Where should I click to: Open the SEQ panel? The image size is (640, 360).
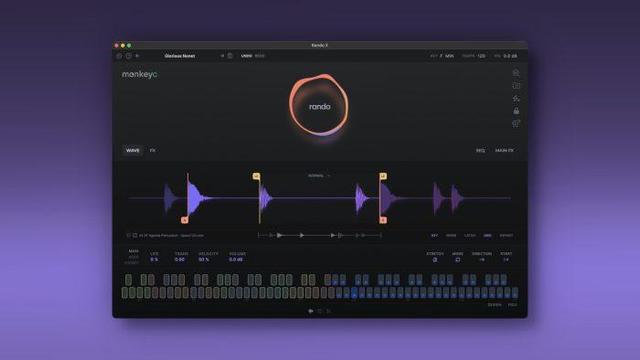click(480, 151)
